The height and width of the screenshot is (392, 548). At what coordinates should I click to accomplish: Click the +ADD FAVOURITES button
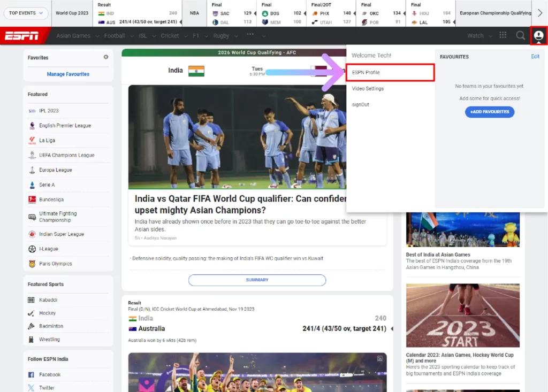489,112
